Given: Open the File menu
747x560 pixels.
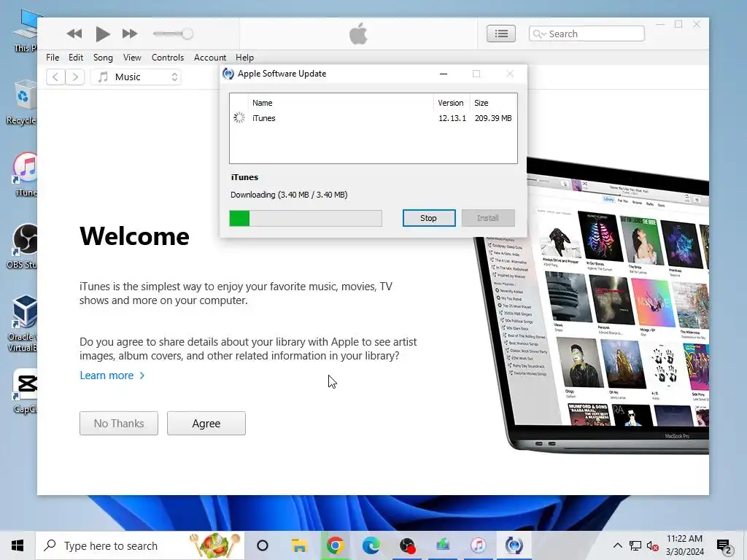Looking at the screenshot, I should click(53, 58).
